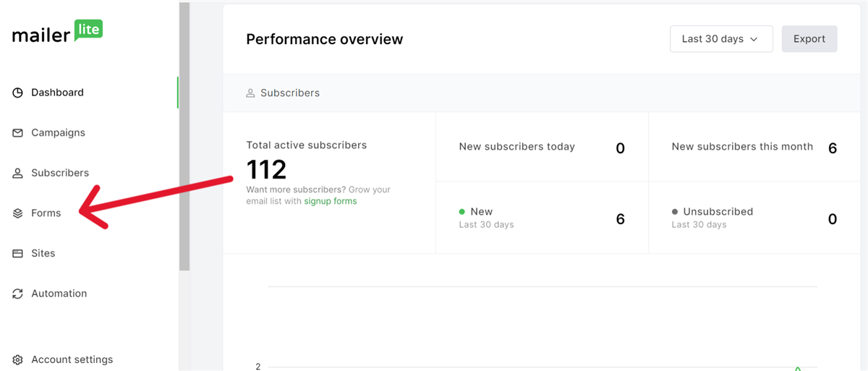The height and width of the screenshot is (371, 868).
Task: Click the Automation refresh arrows icon
Action: [18, 294]
